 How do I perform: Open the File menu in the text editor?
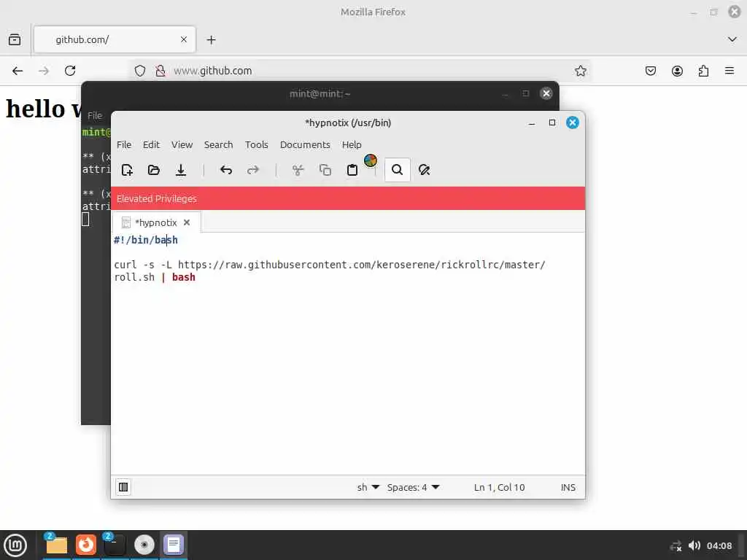tap(124, 145)
